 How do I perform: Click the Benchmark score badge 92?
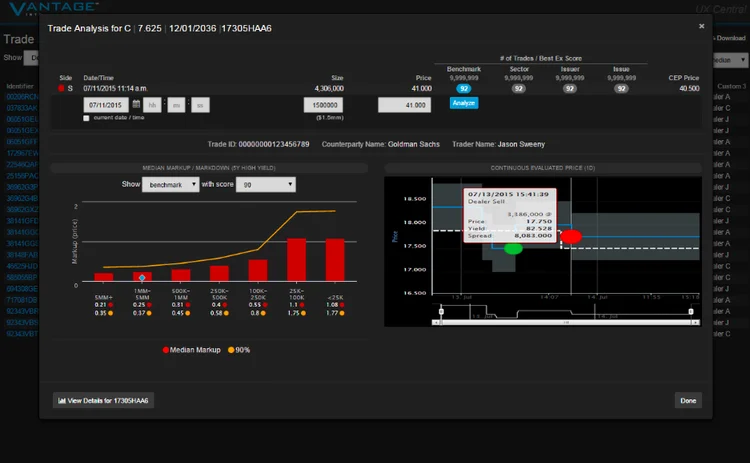(x=463, y=88)
